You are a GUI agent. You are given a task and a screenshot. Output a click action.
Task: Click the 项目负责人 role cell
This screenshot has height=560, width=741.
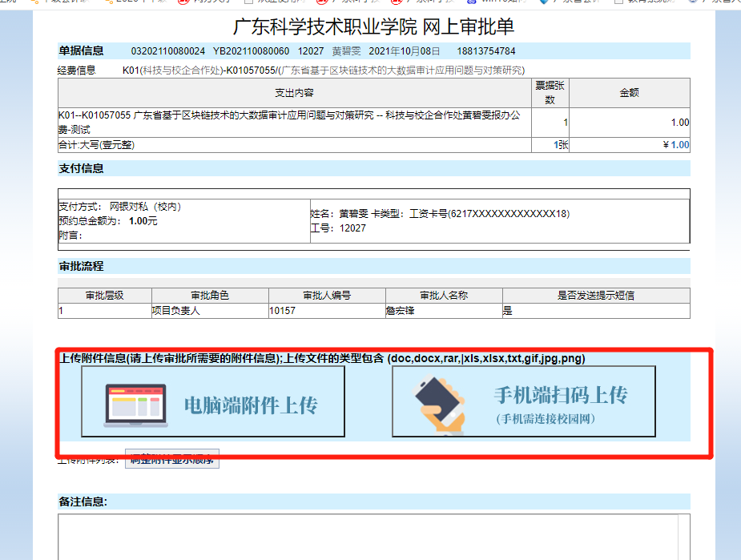pos(210,311)
